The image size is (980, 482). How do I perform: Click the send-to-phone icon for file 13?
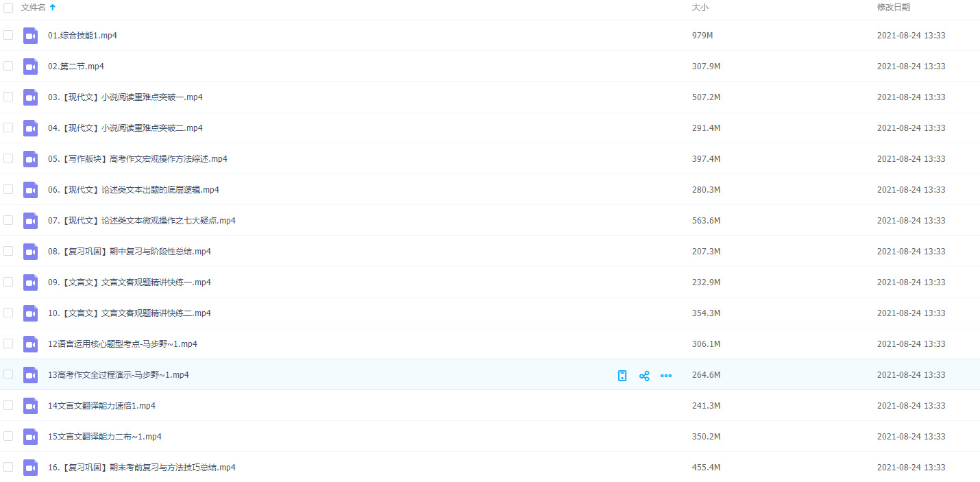tap(622, 376)
